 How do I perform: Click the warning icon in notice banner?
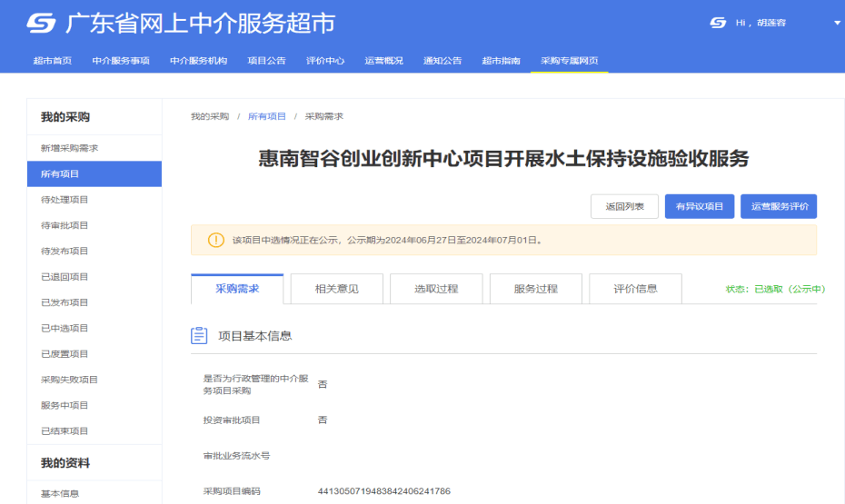click(x=215, y=240)
